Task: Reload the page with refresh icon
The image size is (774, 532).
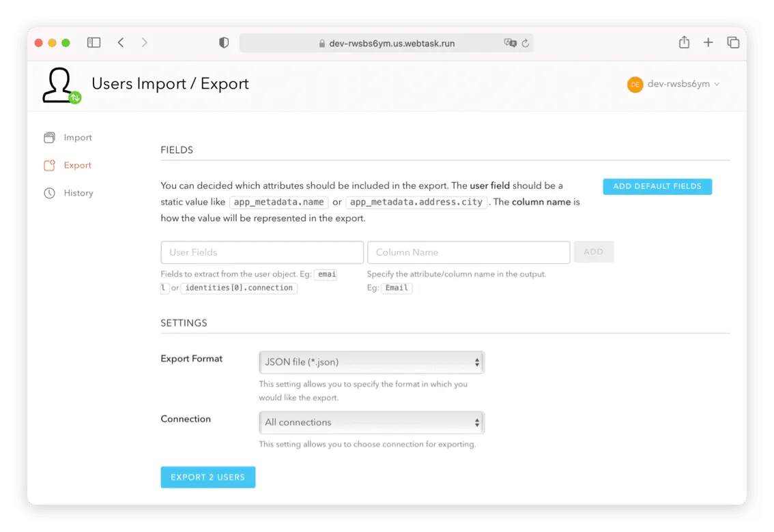Action: tap(526, 43)
